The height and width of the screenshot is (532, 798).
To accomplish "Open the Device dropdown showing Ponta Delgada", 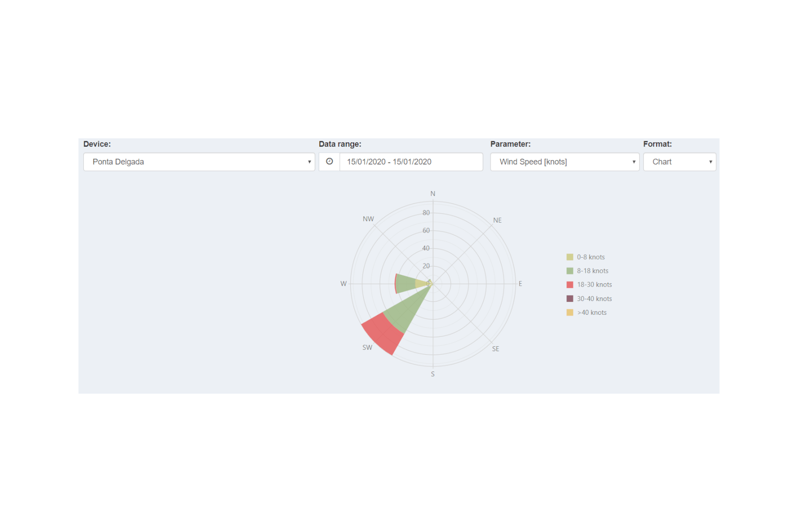I will click(199, 162).
